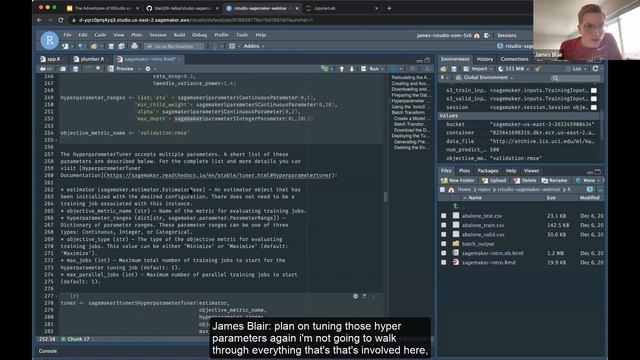Check the abalone_train.csv checkbox

point(444,225)
